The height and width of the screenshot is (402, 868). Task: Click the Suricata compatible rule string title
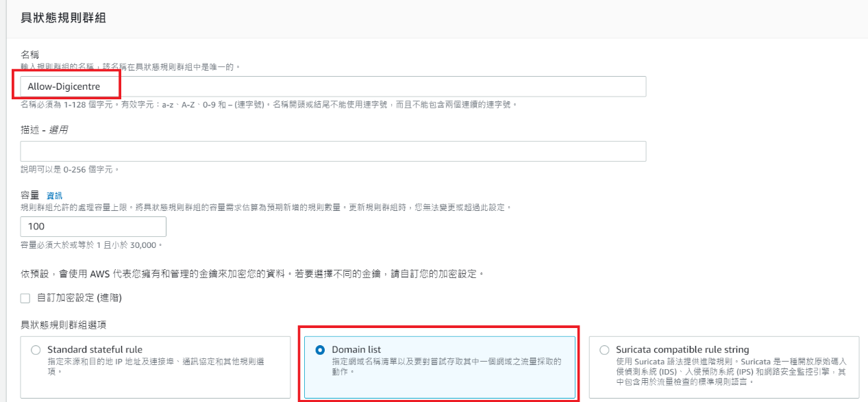(x=682, y=350)
